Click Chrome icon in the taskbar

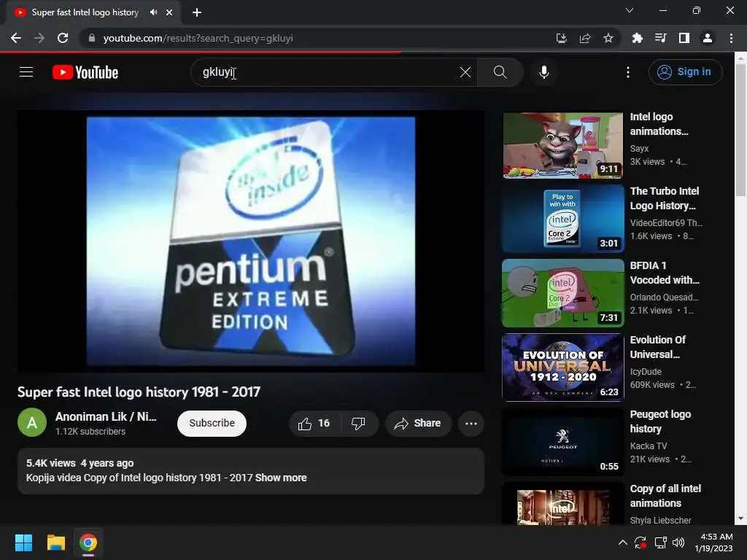88,542
